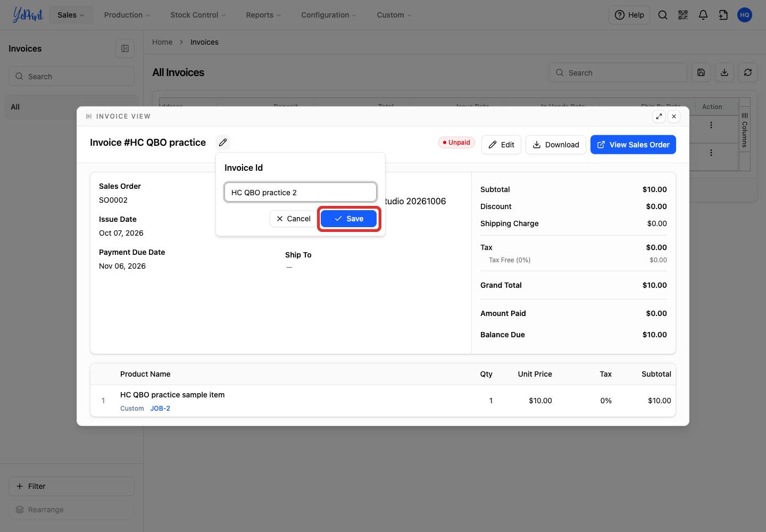Refresh the invoices list
This screenshot has height=532, width=766.
[748, 72]
